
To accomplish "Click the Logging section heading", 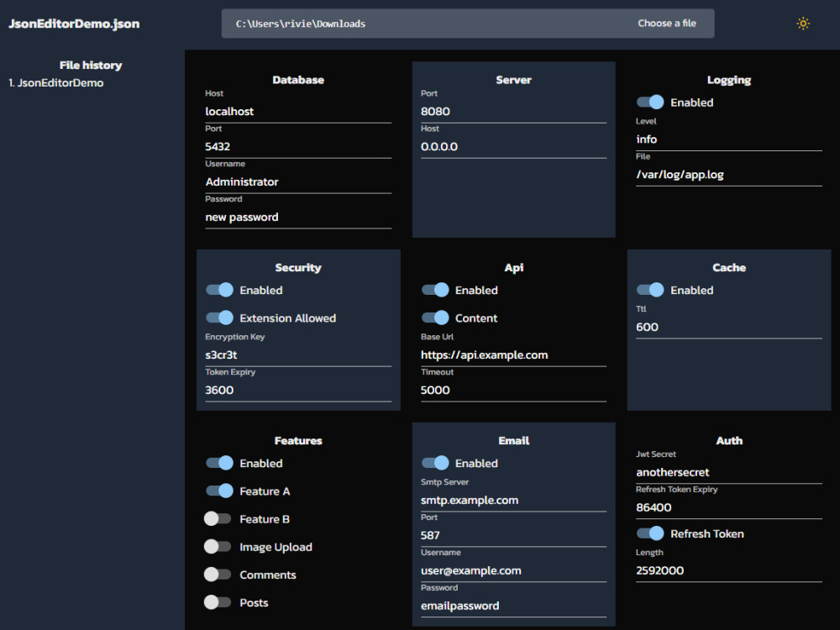I will tap(729, 81).
